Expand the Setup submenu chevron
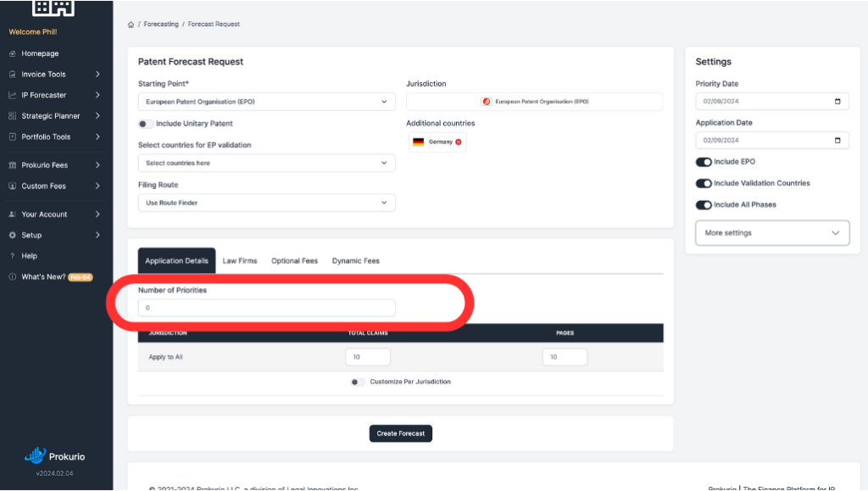Viewport: 868px width, 491px height. (x=97, y=235)
